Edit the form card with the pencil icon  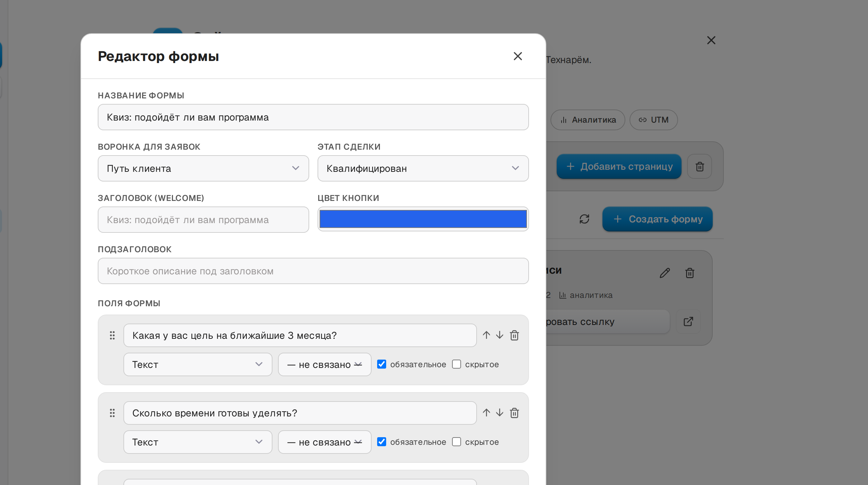(x=665, y=273)
